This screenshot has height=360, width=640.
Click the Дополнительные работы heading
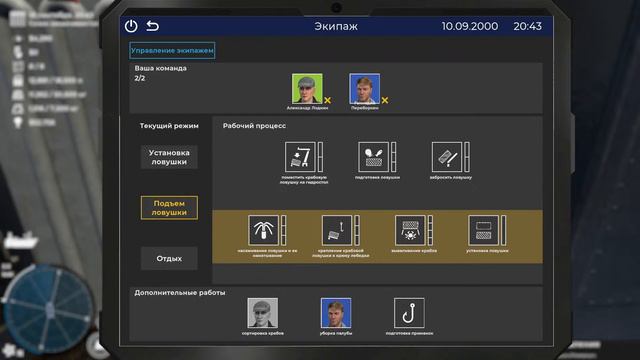coord(180,292)
